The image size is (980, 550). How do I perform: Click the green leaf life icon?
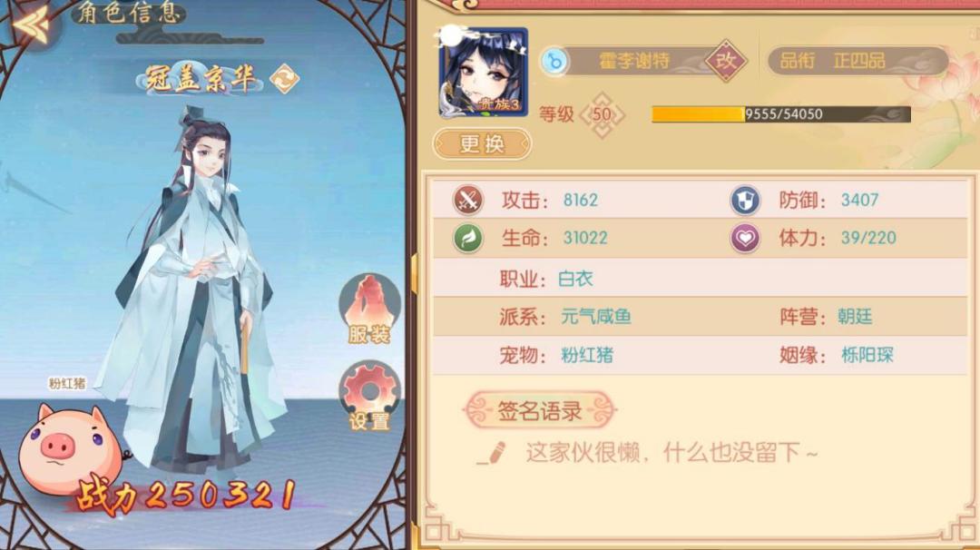coord(468,238)
